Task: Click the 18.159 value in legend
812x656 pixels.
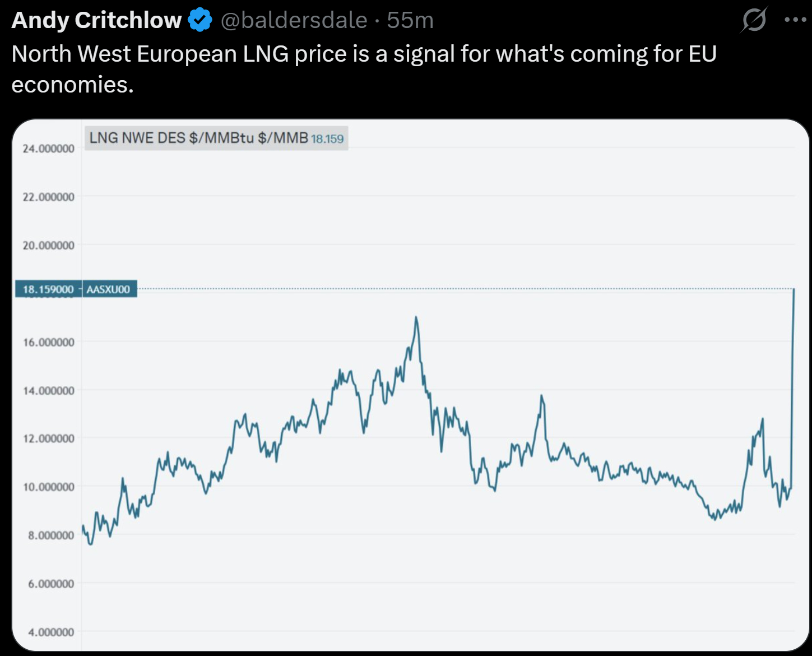Action: click(327, 139)
